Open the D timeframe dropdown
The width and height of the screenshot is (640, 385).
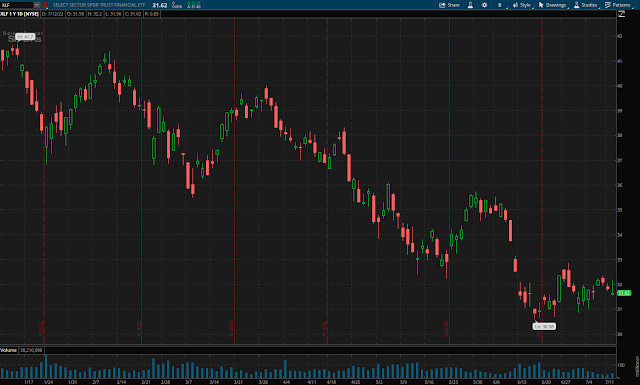coord(500,5)
